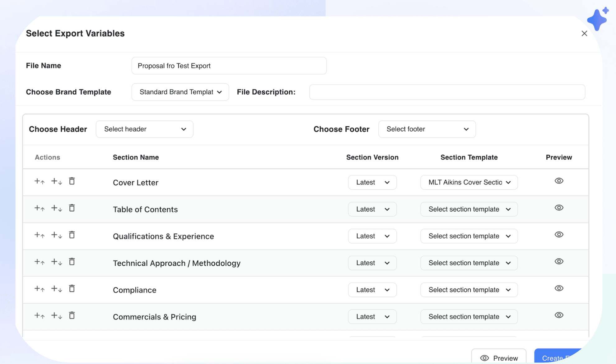Viewport: 616px width, 364px height.
Task: Add section above Cover Letter
Action: 39,181
